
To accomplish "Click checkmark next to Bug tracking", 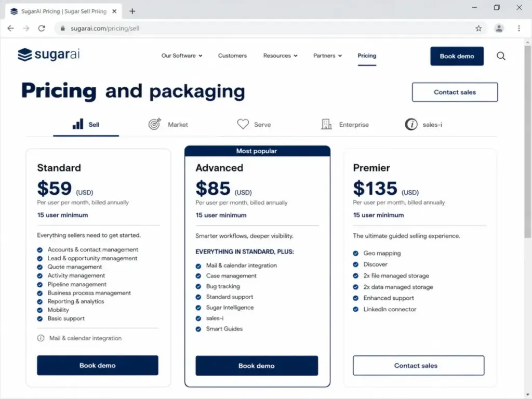I will pyautogui.click(x=198, y=287).
